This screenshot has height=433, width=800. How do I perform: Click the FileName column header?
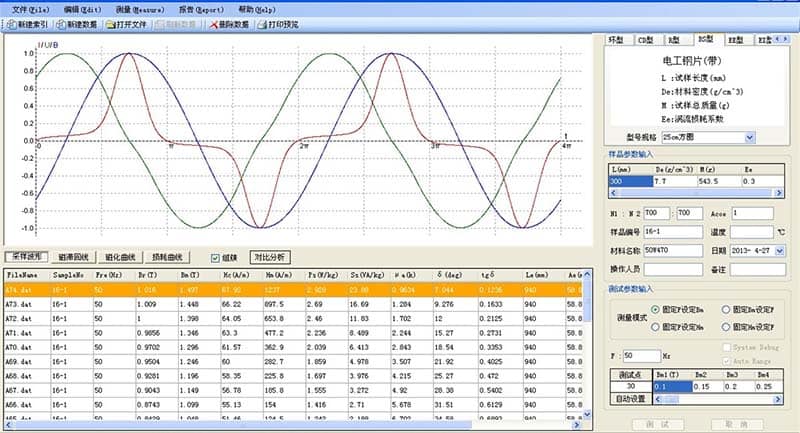(x=27, y=275)
